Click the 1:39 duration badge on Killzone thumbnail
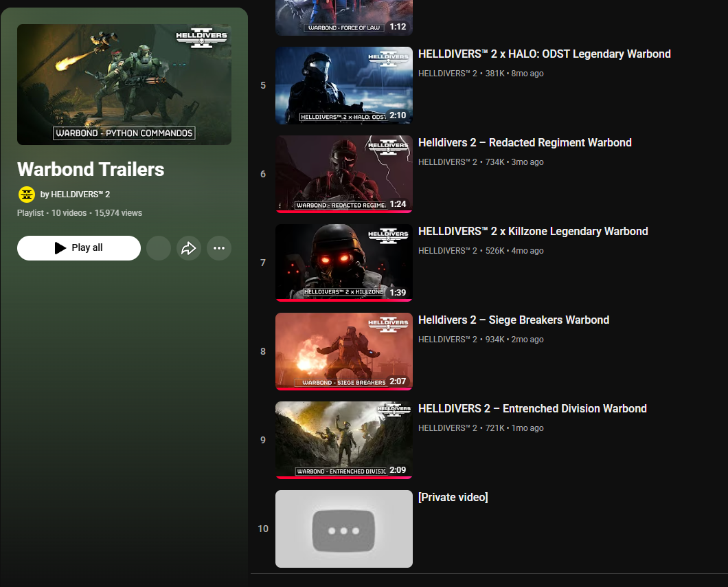This screenshot has width=728, height=587. tap(398, 293)
